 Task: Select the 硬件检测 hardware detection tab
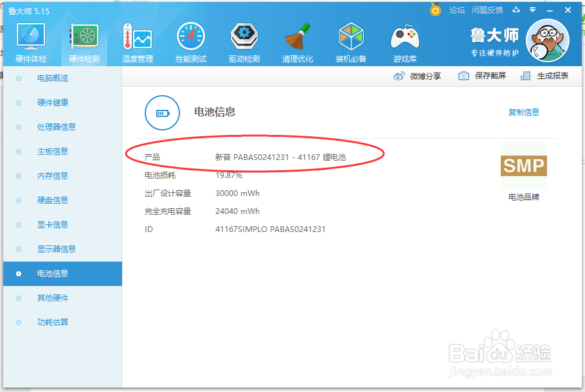(84, 42)
